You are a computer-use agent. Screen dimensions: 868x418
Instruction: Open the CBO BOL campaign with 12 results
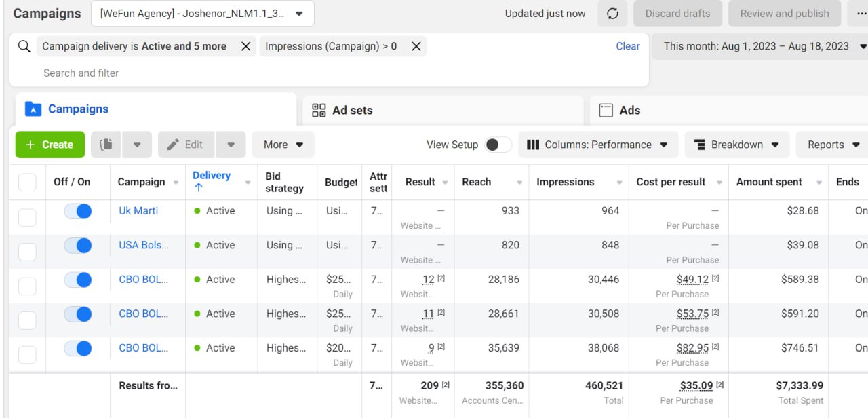[144, 279]
